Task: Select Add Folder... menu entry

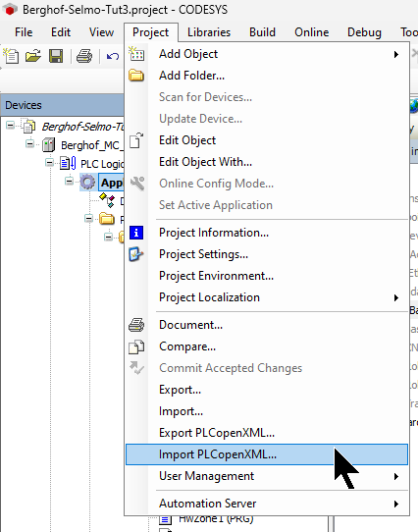Action: 267,76
